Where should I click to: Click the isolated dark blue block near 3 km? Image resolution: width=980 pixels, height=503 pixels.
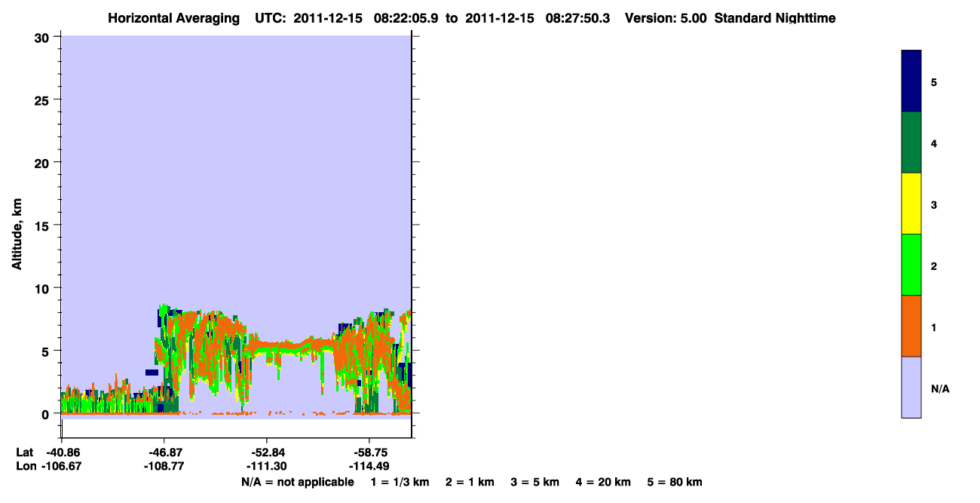[152, 373]
